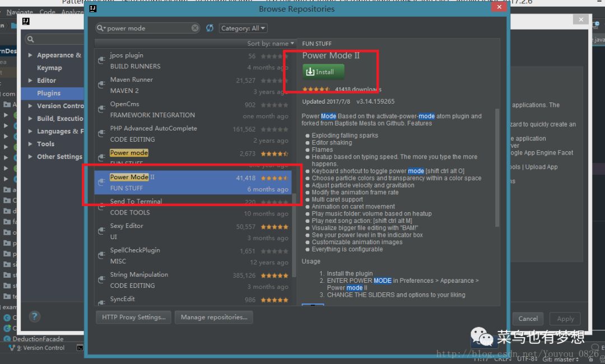
Task: Select PHP Advanced AutoComplete plugin
Action: pos(193,134)
